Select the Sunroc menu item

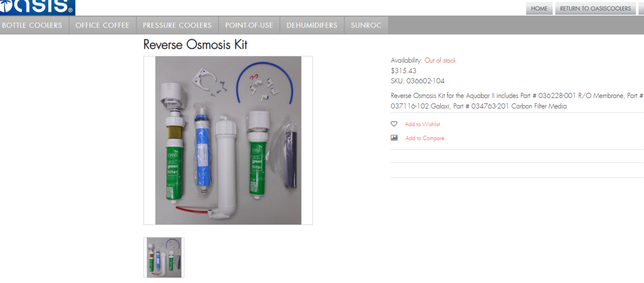(366, 25)
